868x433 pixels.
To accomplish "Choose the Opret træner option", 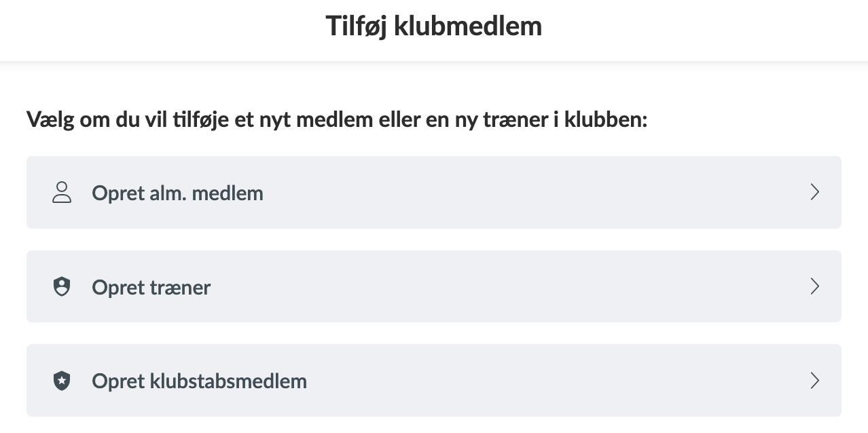I will (433, 286).
